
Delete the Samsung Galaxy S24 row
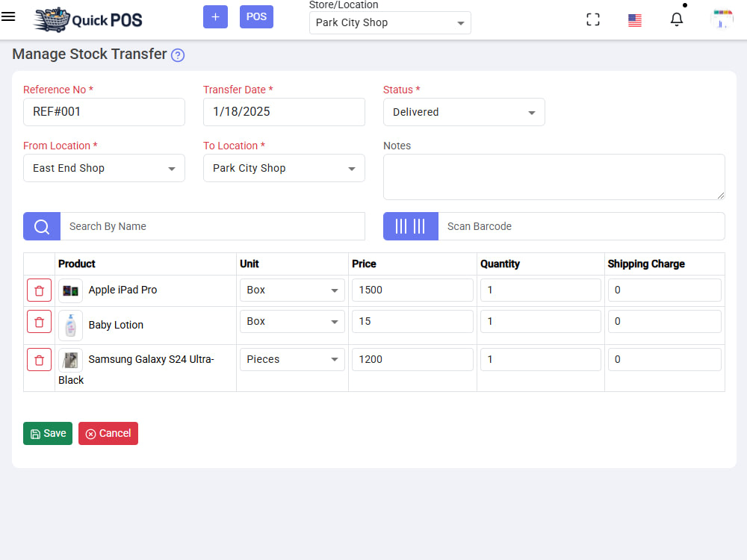tap(39, 360)
